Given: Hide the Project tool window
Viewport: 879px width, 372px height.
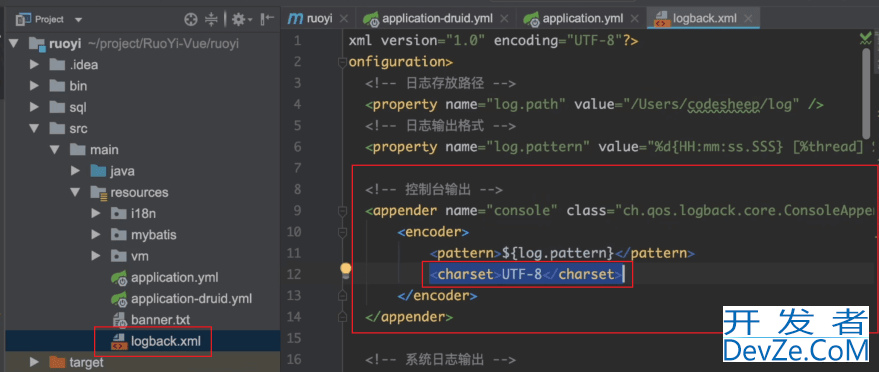Looking at the screenshot, I should click(x=268, y=20).
